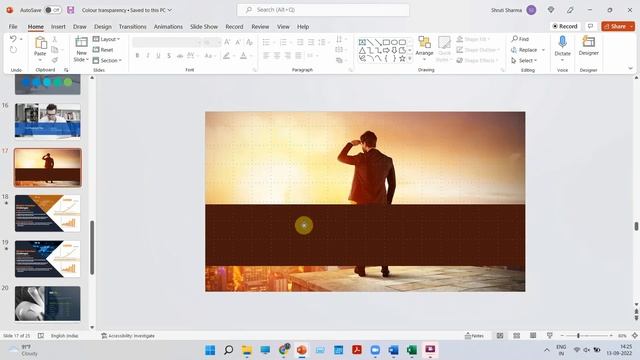The image size is (640, 360).
Task: Open the Designer pane icon
Action: (x=589, y=42)
